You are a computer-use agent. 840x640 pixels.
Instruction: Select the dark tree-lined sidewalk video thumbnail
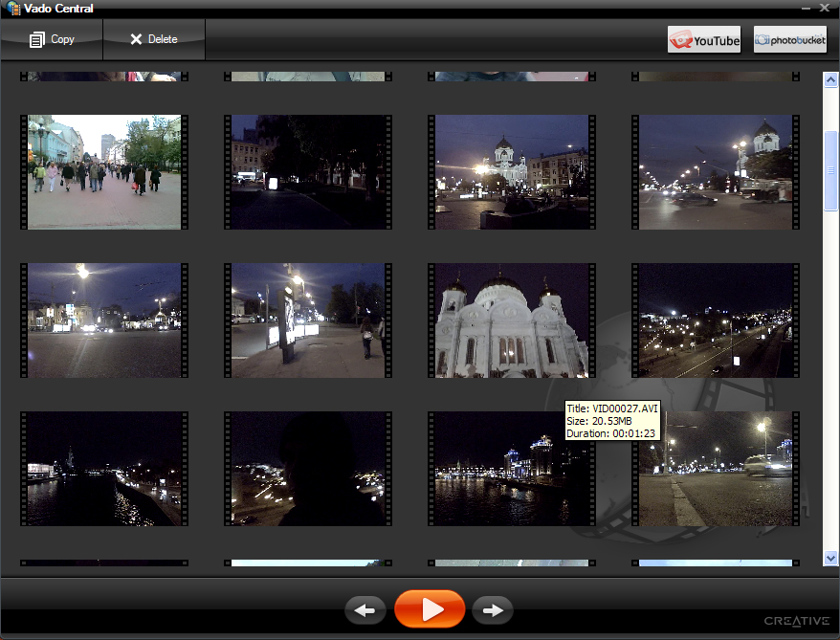click(308, 172)
